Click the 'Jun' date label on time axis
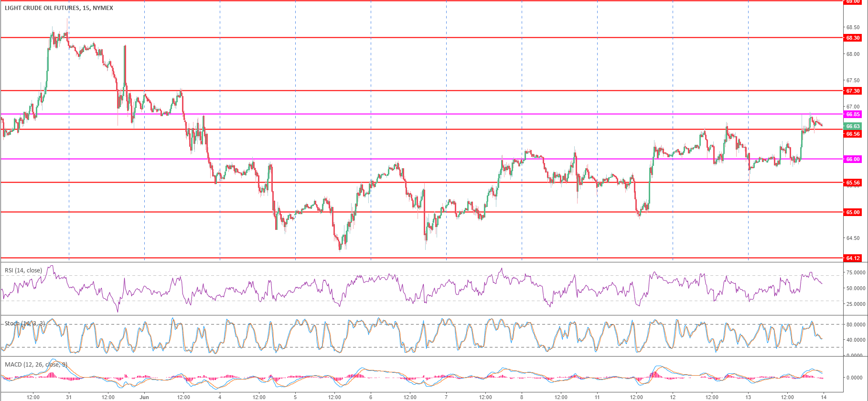The width and height of the screenshot is (868, 401). [x=144, y=397]
